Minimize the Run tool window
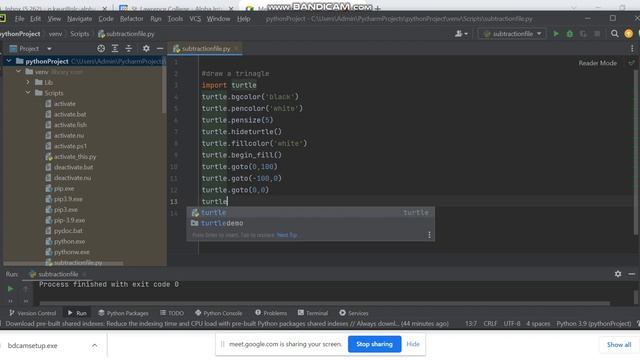This screenshot has height=360, width=640. [x=631, y=274]
